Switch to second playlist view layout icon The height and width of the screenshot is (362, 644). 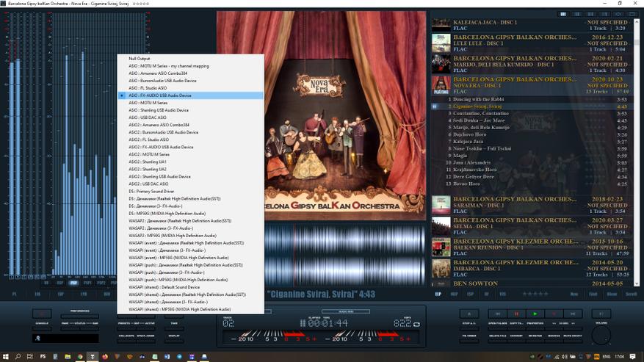(x=577, y=14)
